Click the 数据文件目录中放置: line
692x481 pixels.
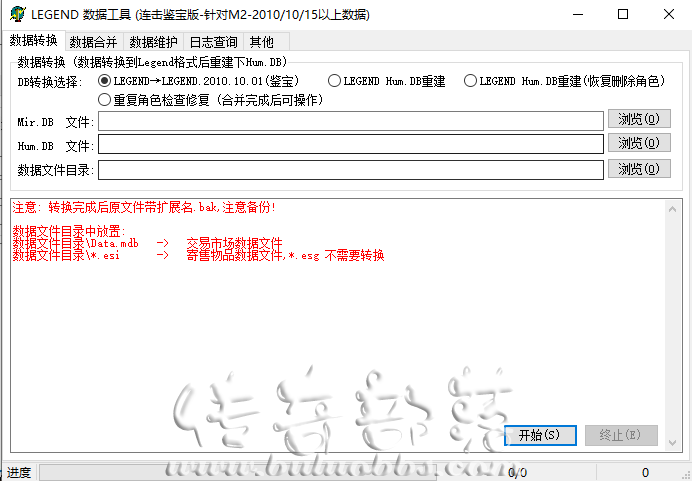click(x=69, y=231)
